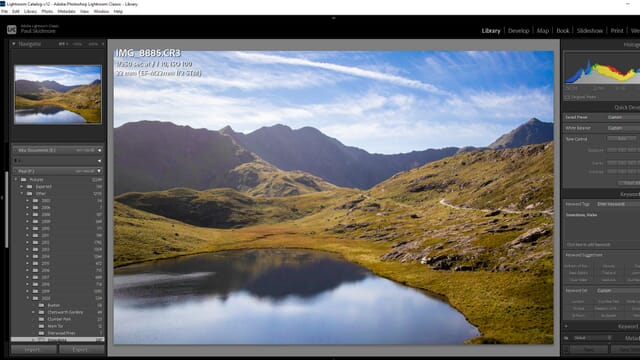Open the Photo menu
This screenshot has height=360, width=640.
click(x=47, y=11)
